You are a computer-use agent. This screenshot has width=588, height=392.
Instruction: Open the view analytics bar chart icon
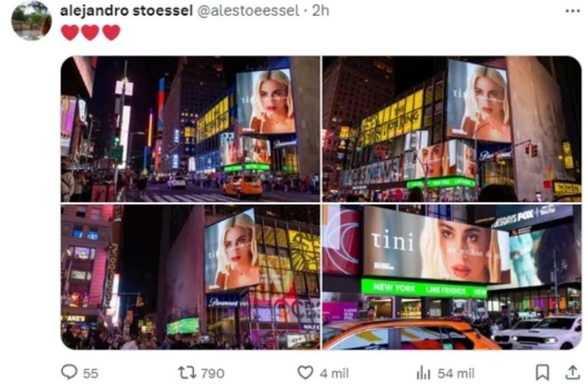point(423,373)
